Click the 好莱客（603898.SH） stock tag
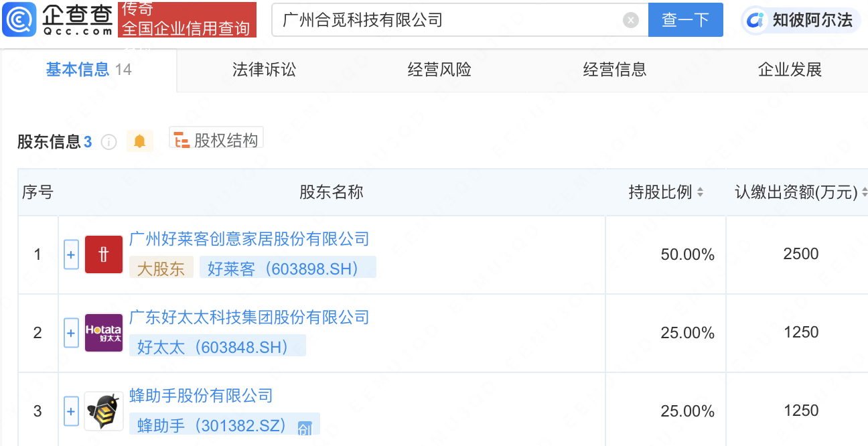The height and width of the screenshot is (446, 868). pyautogui.click(x=287, y=268)
